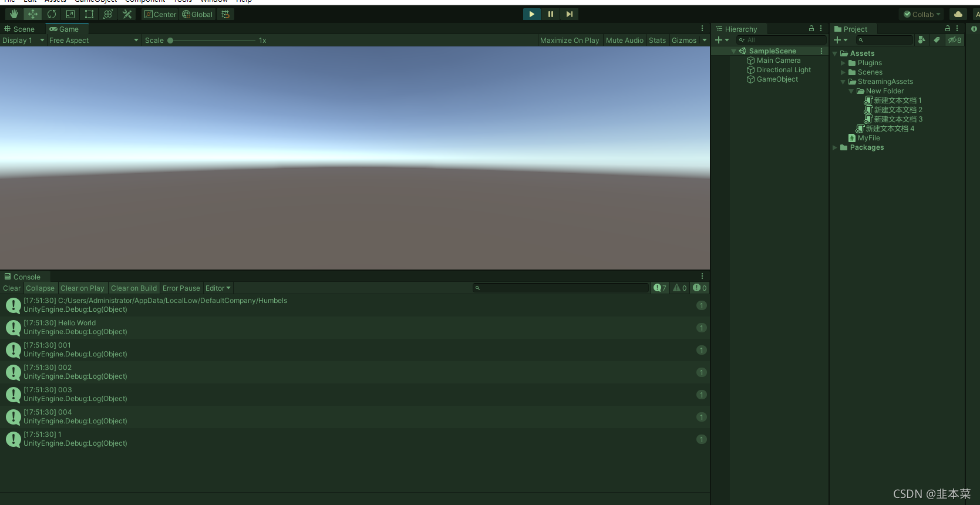Open the Display 1 dropdown
980x505 pixels.
(x=23, y=41)
